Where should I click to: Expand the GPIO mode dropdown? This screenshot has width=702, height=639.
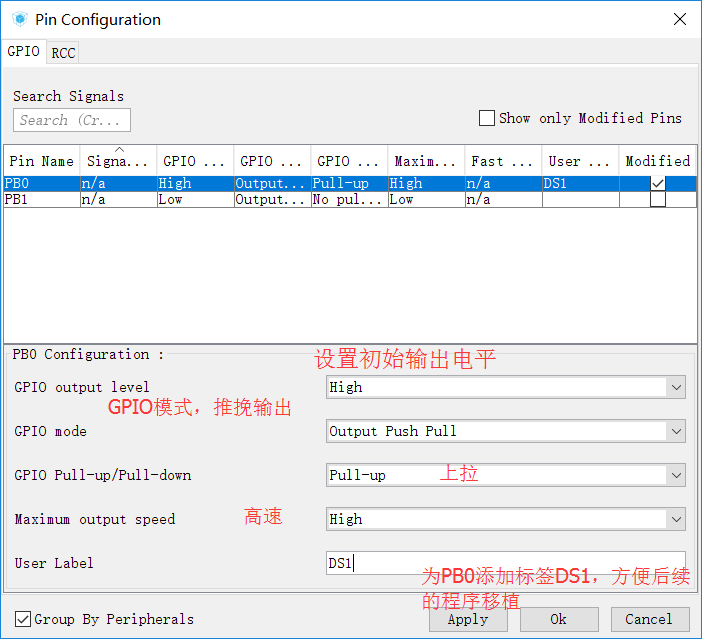point(505,431)
